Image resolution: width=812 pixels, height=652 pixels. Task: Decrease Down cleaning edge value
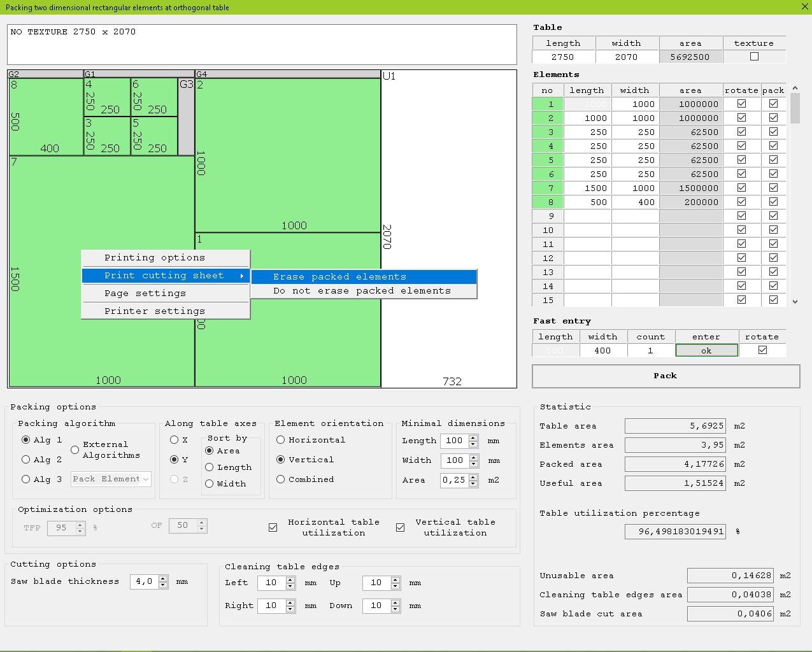395,609
